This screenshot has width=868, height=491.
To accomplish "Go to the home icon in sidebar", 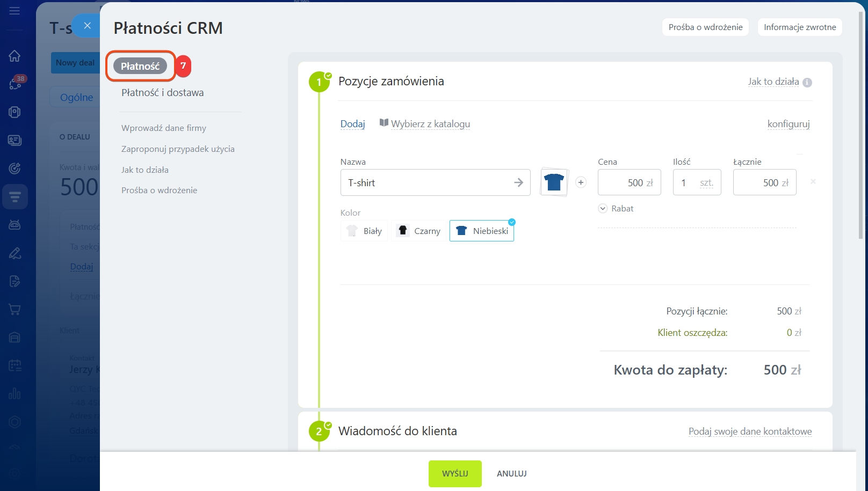I will (15, 56).
